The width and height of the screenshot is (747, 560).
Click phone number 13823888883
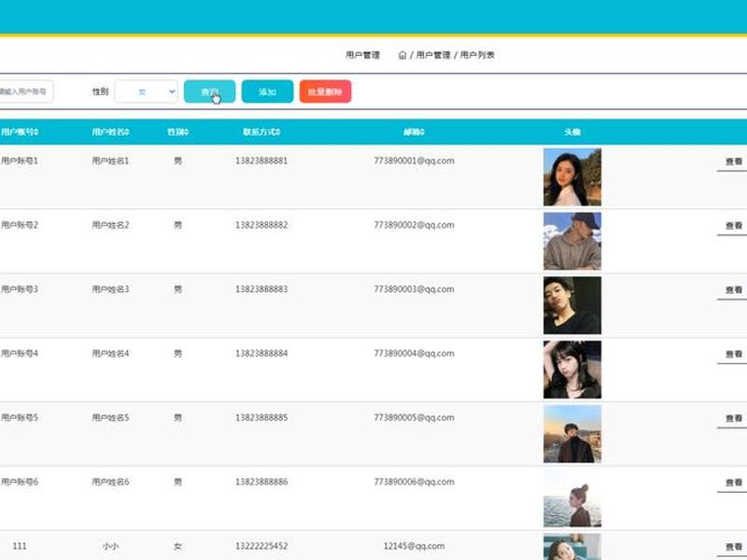coord(261,289)
